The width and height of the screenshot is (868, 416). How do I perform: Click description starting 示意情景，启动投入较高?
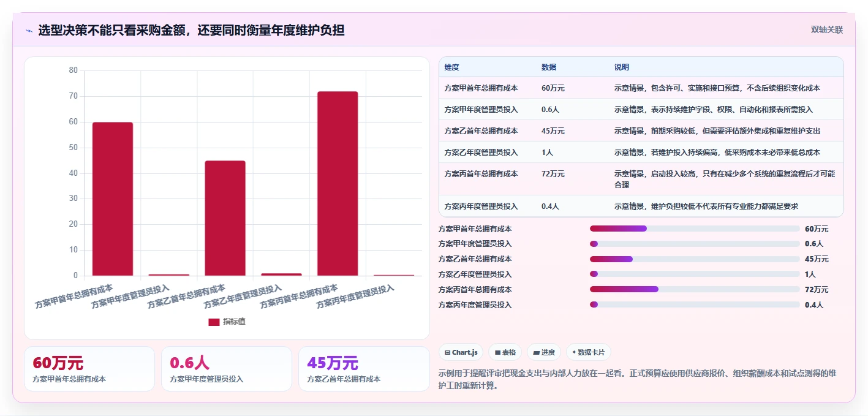[725, 179]
